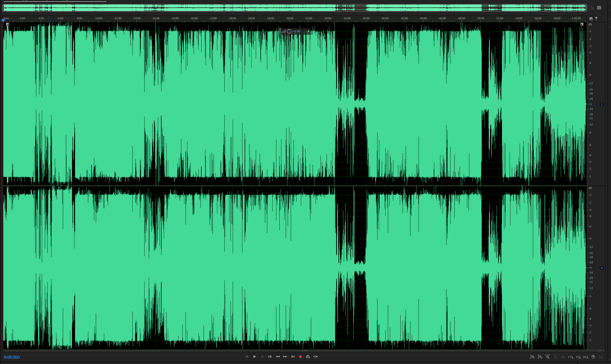This screenshot has height=364, width=611.
Task: Toggle left channel L enable button
Action: click(602, 104)
